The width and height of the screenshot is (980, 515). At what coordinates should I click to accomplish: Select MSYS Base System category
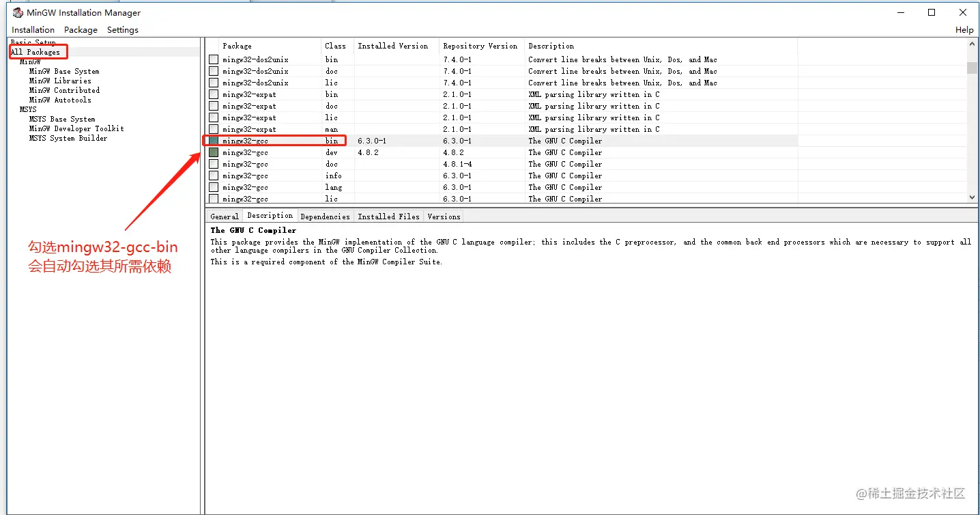(x=62, y=119)
